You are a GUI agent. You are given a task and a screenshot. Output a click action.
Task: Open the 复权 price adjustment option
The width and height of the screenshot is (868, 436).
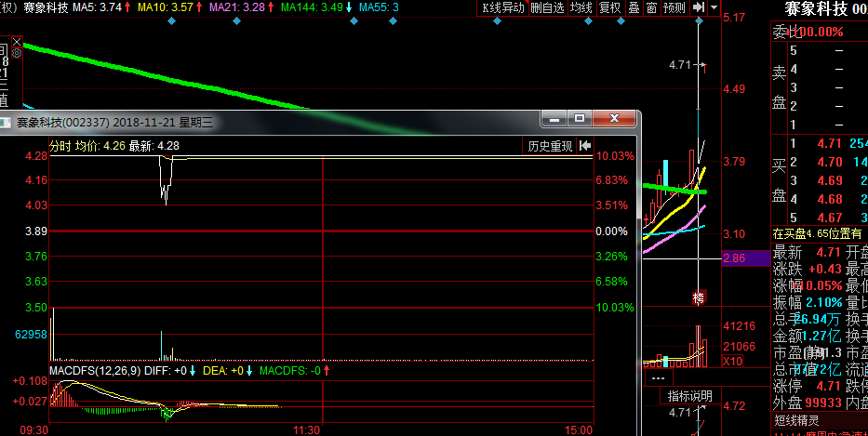coord(609,7)
